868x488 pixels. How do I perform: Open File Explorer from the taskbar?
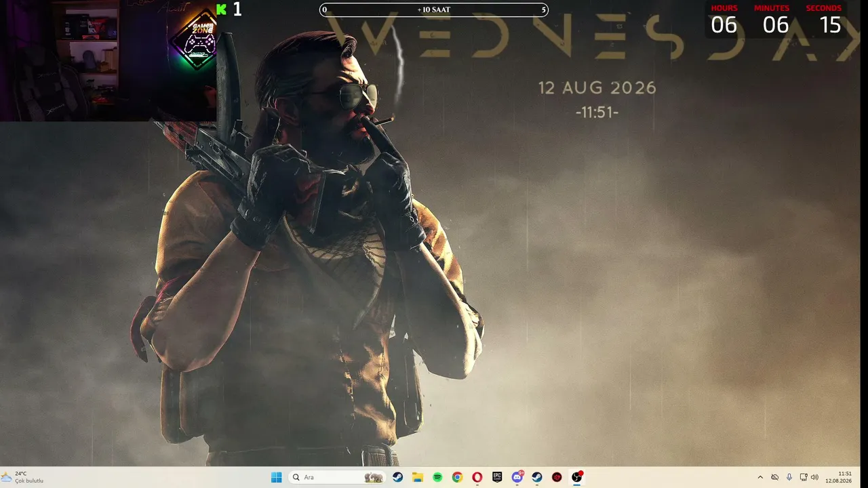coord(418,477)
